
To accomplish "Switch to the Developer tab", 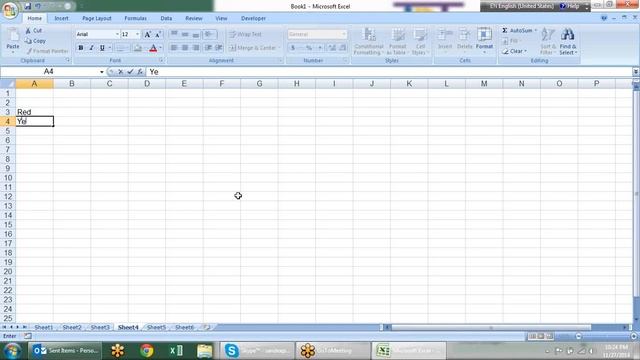I will pyautogui.click(x=253, y=18).
